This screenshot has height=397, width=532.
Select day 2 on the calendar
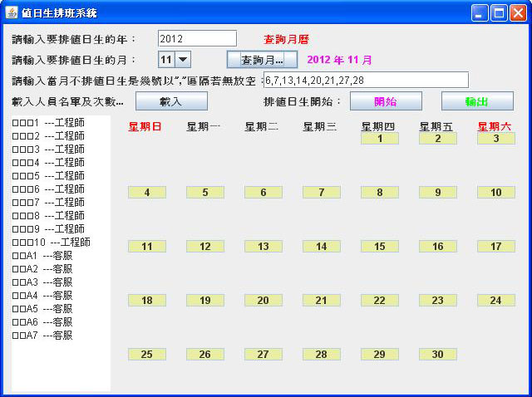(x=438, y=139)
